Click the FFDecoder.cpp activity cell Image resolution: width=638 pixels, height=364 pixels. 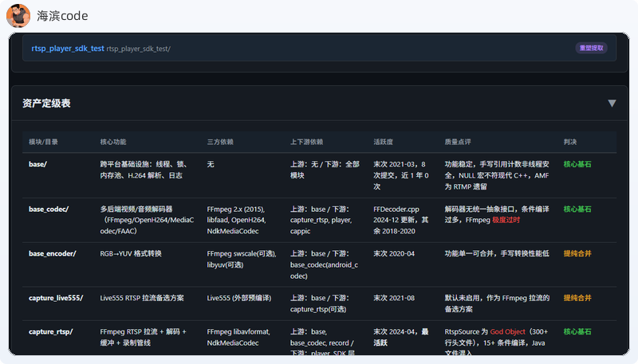(x=401, y=220)
